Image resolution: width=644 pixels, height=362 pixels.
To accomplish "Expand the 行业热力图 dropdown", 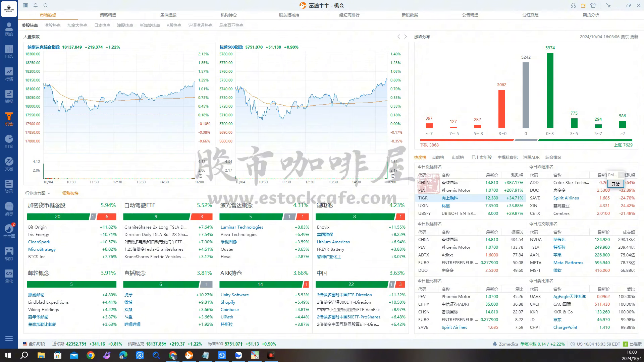I will coord(38,193).
